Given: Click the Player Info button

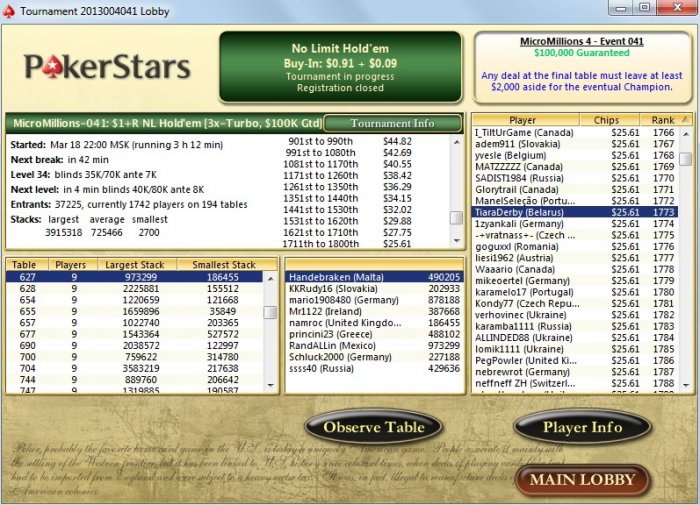Looking at the screenshot, I should [x=582, y=427].
